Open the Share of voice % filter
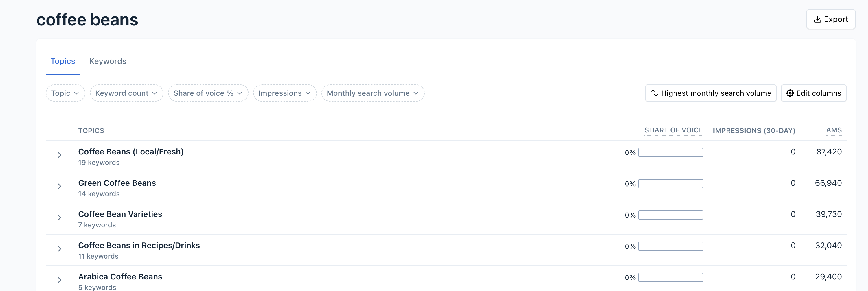Viewport: 868px width, 291px height. [208, 93]
